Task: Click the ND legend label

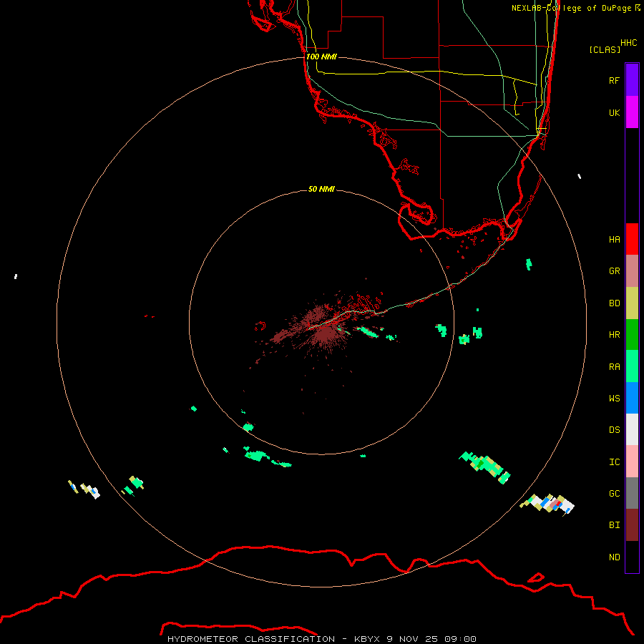Action: (x=614, y=557)
